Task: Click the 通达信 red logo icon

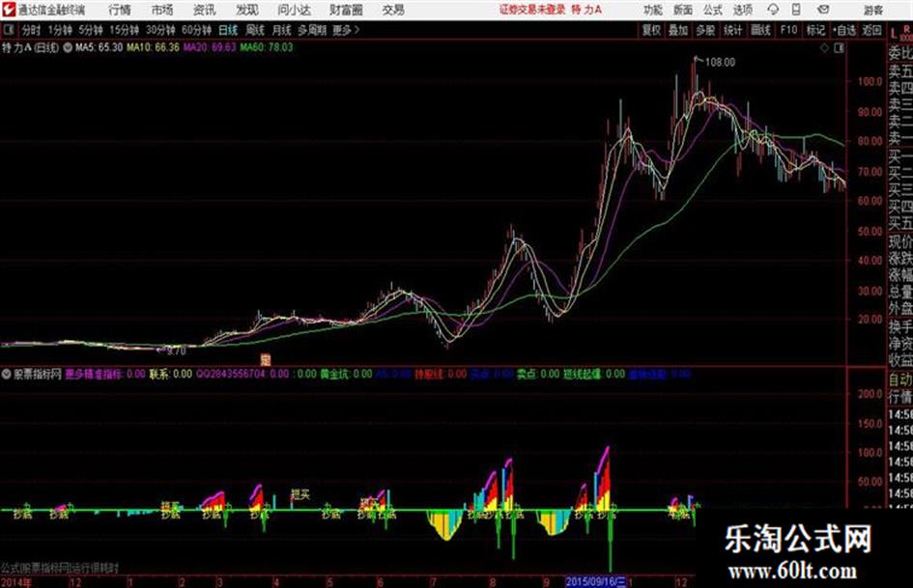Action: tap(8, 10)
